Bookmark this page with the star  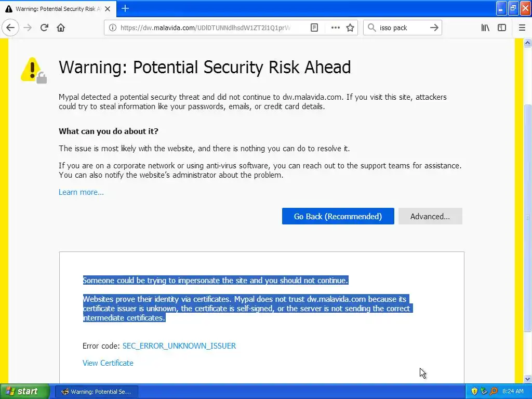(350, 28)
